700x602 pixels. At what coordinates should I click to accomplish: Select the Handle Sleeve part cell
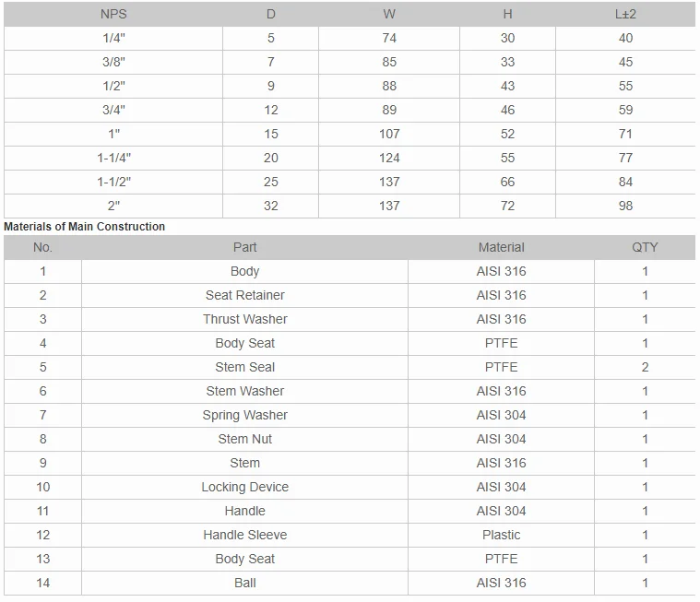pyautogui.click(x=244, y=535)
